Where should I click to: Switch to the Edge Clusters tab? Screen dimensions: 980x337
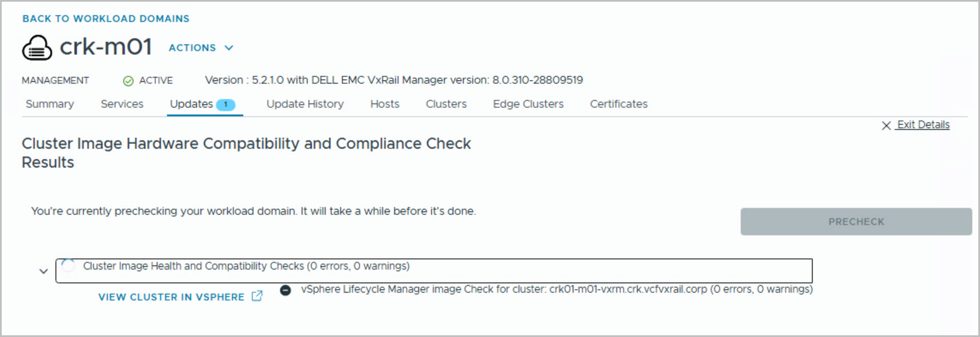tap(528, 104)
